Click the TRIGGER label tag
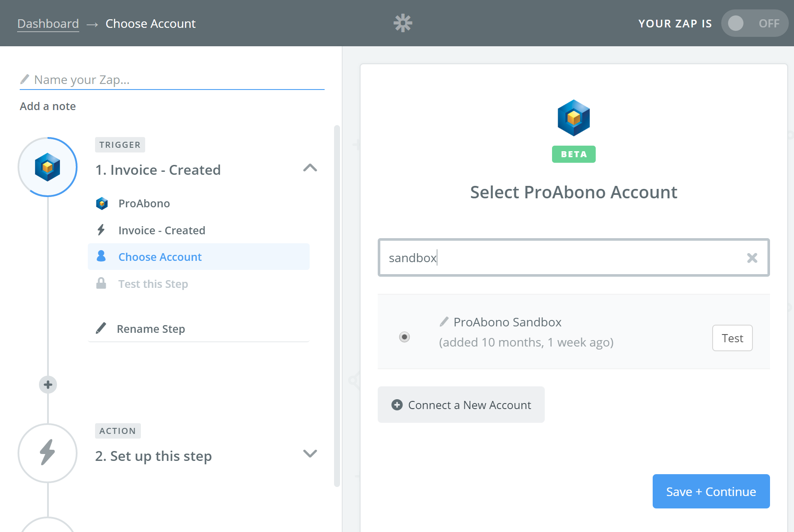 (120, 145)
